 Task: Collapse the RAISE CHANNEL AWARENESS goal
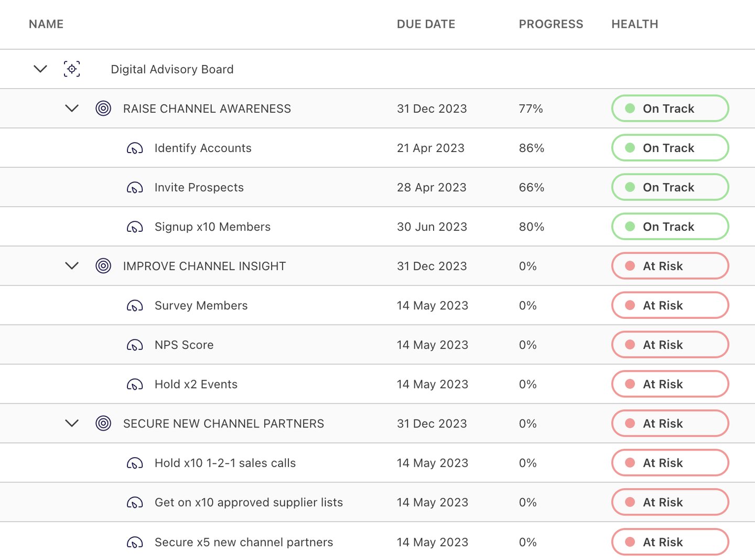point(72,108)
